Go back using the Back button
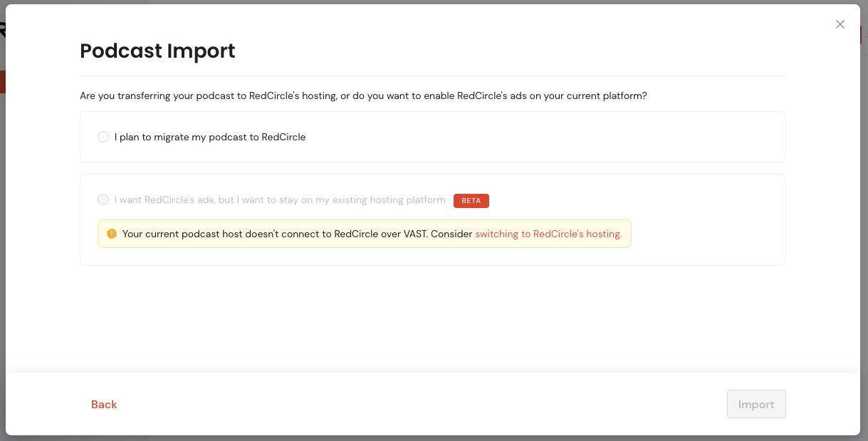 click(104, 404)
